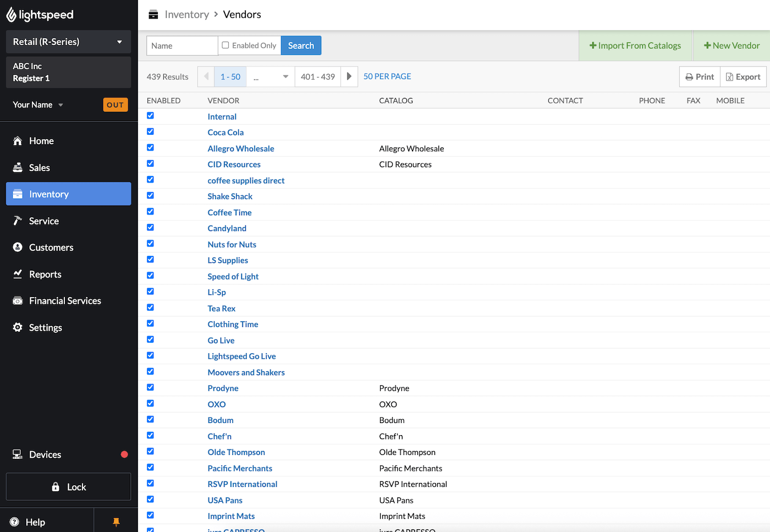This screenshot has height=532, width=770.
Task: Click the Devices icon with notification dot
Action: [x=18, y=454]
